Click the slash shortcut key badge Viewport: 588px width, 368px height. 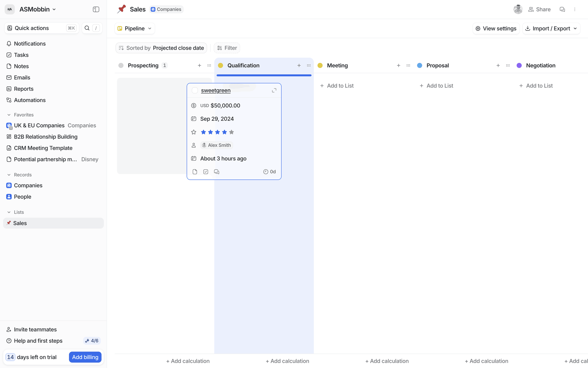(x=96, y=28)
